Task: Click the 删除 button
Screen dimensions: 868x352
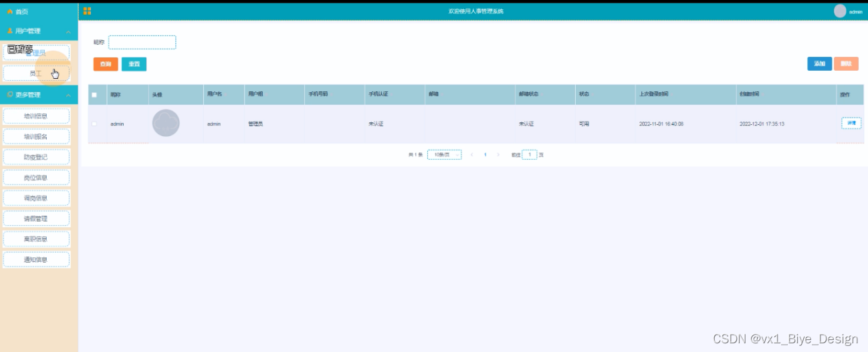Action: click(846, 63)
